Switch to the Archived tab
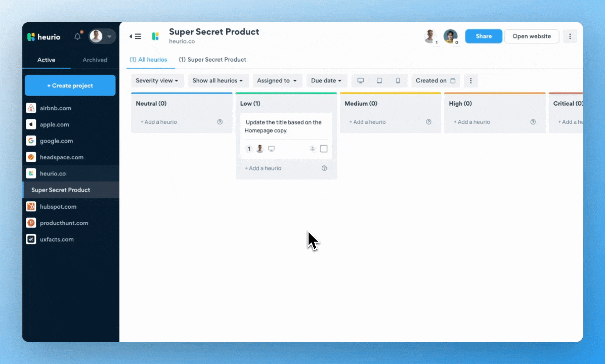The width and height of the screenshot is (605, 364). [95, 60]
